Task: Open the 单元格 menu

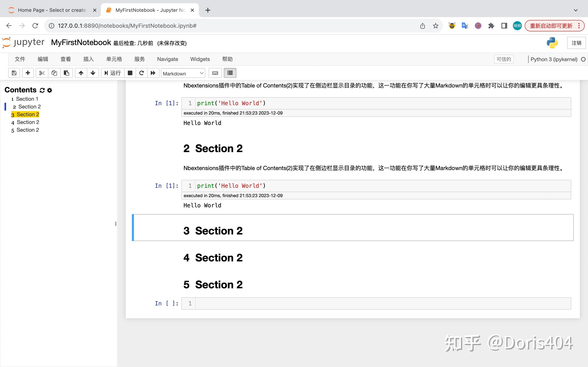Action: point(114,59)
